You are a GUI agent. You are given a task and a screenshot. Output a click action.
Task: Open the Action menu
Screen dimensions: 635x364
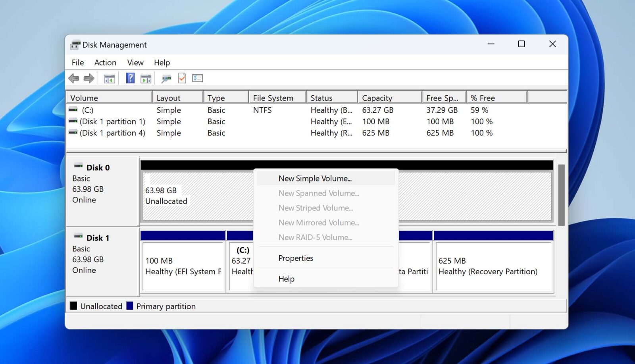105,62
